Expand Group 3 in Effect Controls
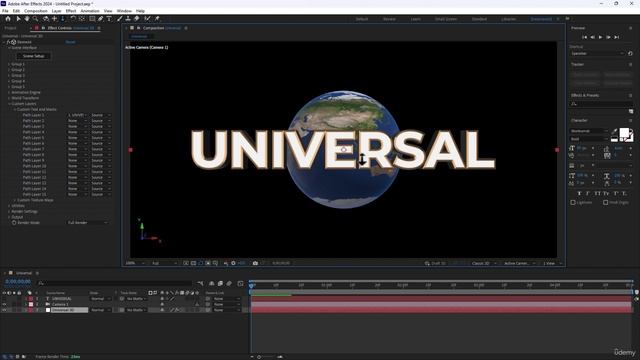640x360 pixels. click(9, 76)
